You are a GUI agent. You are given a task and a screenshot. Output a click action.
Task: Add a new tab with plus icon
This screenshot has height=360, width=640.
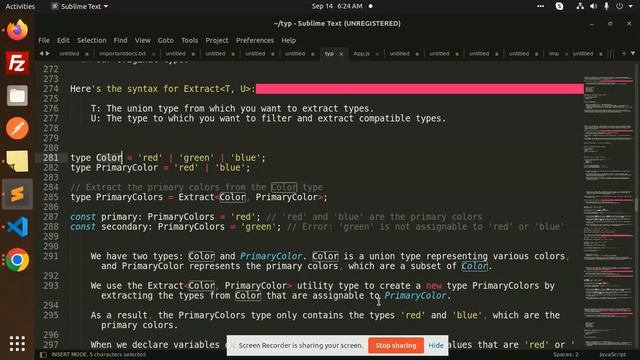tap(624, 53)
